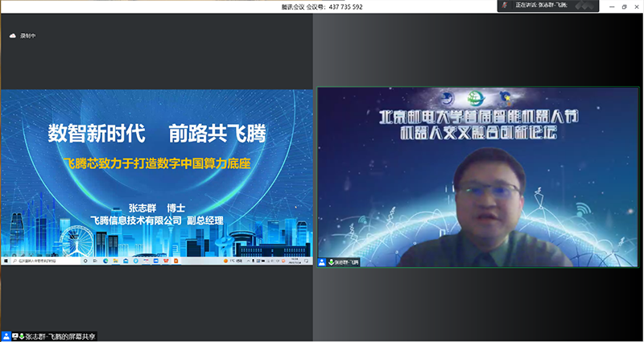Click the presenter name 张志群 博士
Image resolution: width=644 pixels, height=342 pixels.
click(157, 208)
